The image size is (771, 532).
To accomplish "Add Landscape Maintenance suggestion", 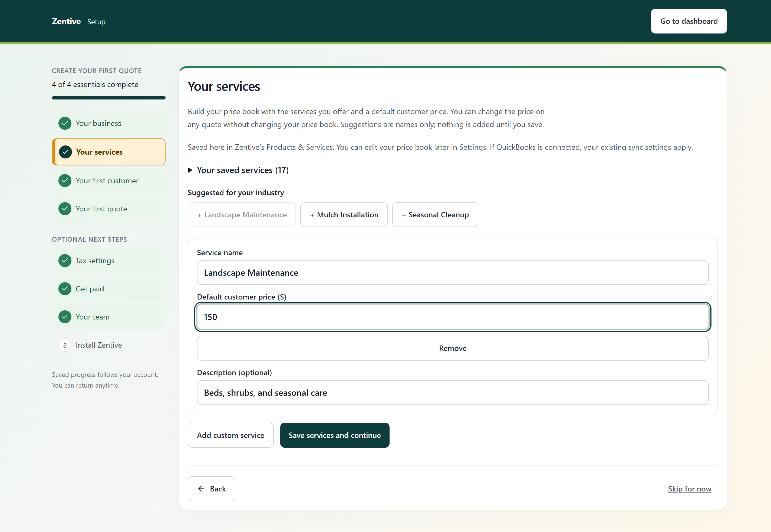I will tap(242, 215).
